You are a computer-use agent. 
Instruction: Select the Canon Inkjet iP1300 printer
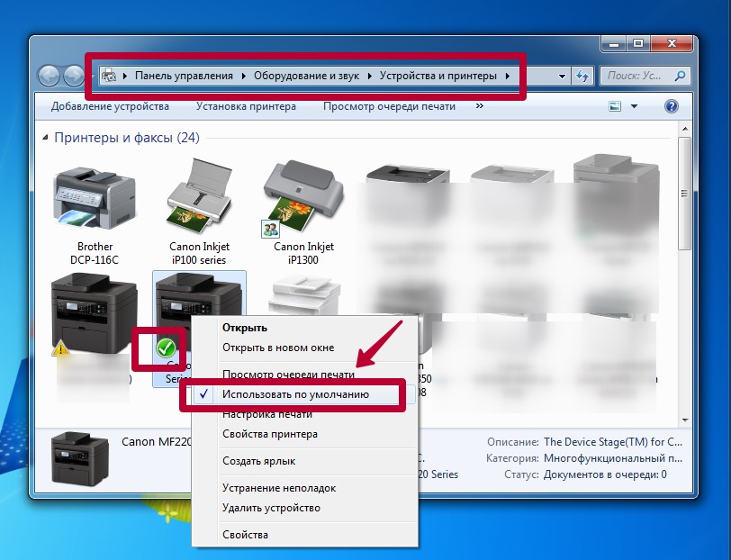coord(302,200)
